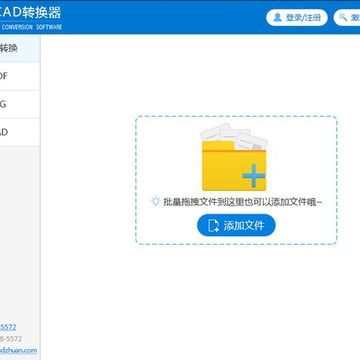Click the CAD转换器 title logo
The image size is (360, 360).
coord(30,13)
